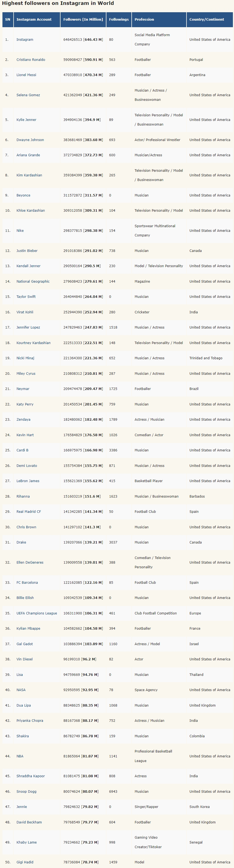The height and width of the screenshot is (868, 234).
Task: Click the Neymar account link
Action: pyautogui.click(x=23, y=389)
